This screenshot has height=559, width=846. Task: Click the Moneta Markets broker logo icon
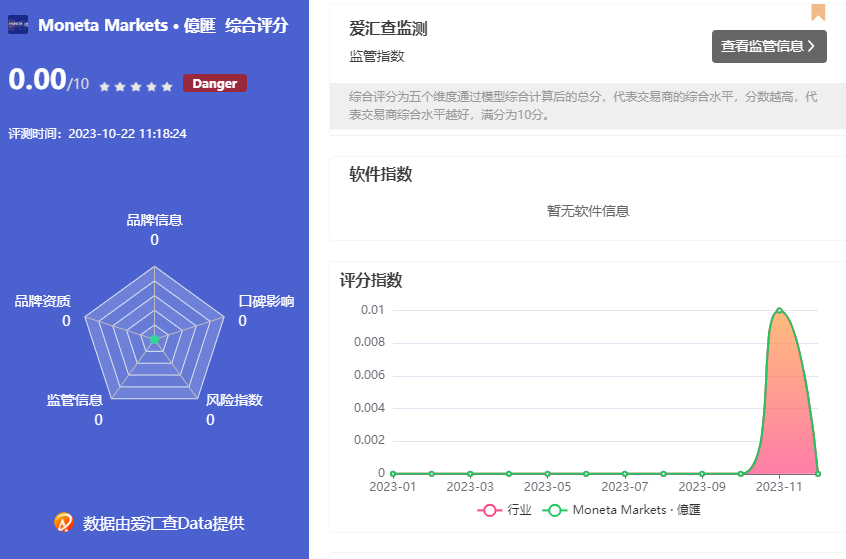click(18, 25)
